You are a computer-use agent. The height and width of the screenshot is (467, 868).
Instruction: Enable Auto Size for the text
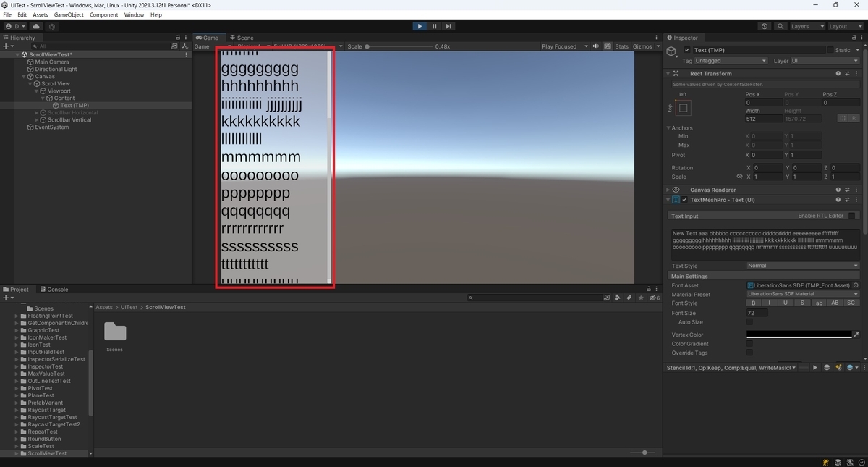(x=750, y=321)
